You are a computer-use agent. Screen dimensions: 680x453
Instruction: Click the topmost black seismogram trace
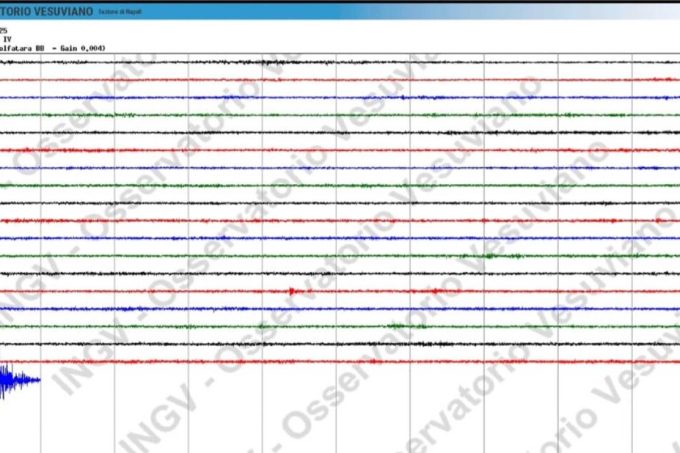(x=340, y=62)
